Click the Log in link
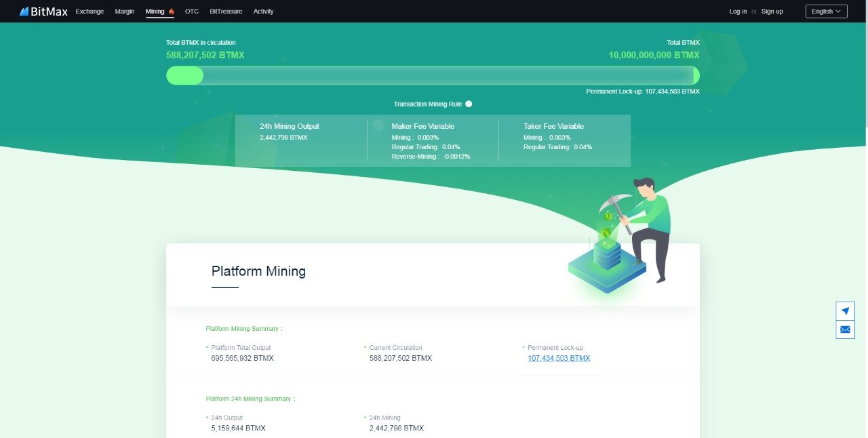 pyautogui.click(x=738, y=12)
